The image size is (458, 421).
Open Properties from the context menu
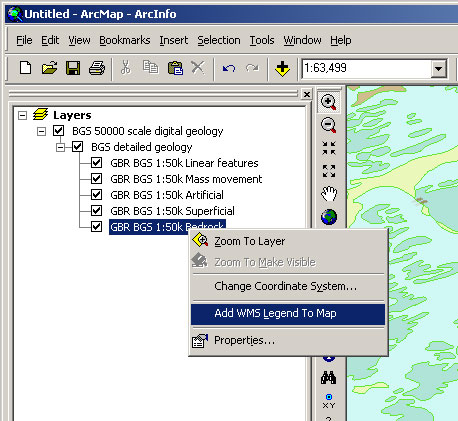(288, 340)
